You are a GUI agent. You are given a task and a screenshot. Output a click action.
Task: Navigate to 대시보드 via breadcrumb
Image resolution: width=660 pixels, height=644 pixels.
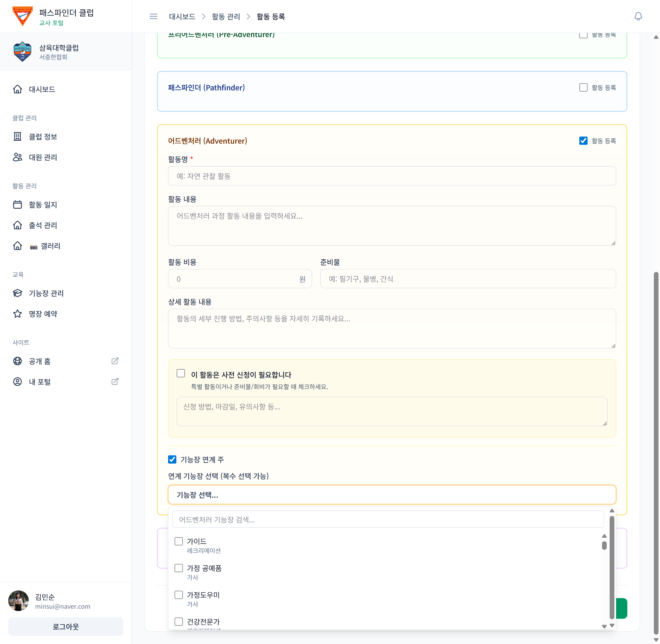click(x=182, y=16)
